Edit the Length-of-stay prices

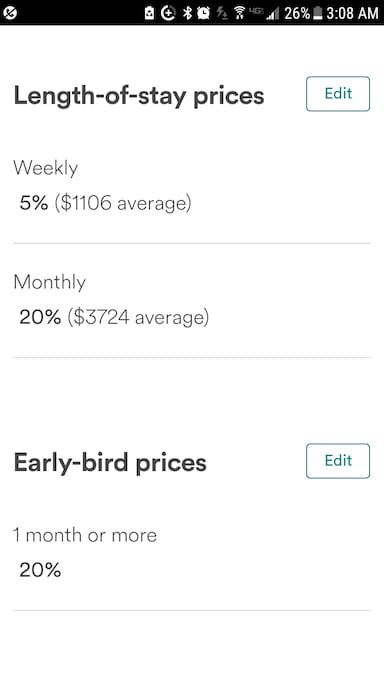click(338, 94)
